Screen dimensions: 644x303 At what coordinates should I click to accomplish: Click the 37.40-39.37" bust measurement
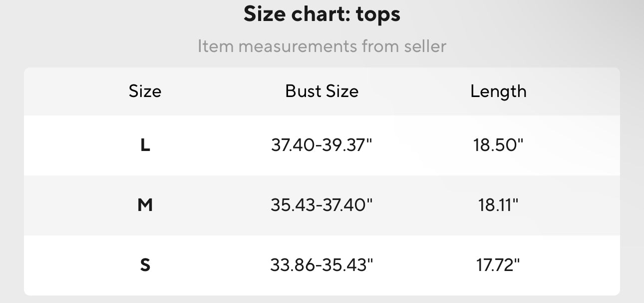(x=322, y=145)
